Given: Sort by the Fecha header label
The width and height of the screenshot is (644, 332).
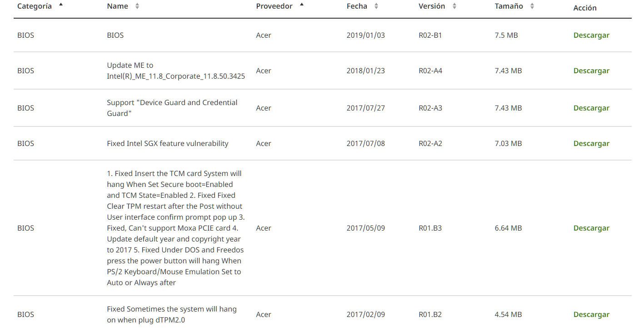Looking at the screenshot, I should pos(357,6).
